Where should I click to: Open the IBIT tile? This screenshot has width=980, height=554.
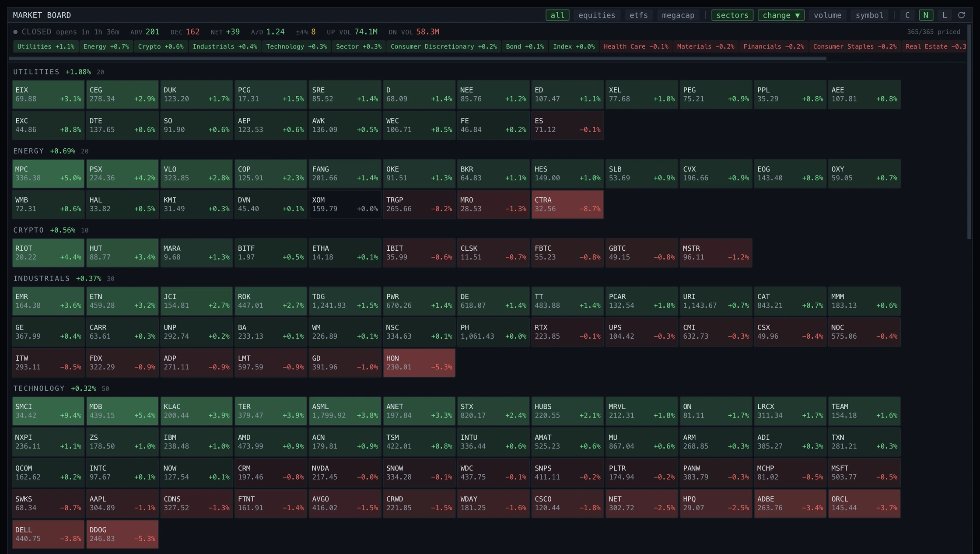(419, 252)
